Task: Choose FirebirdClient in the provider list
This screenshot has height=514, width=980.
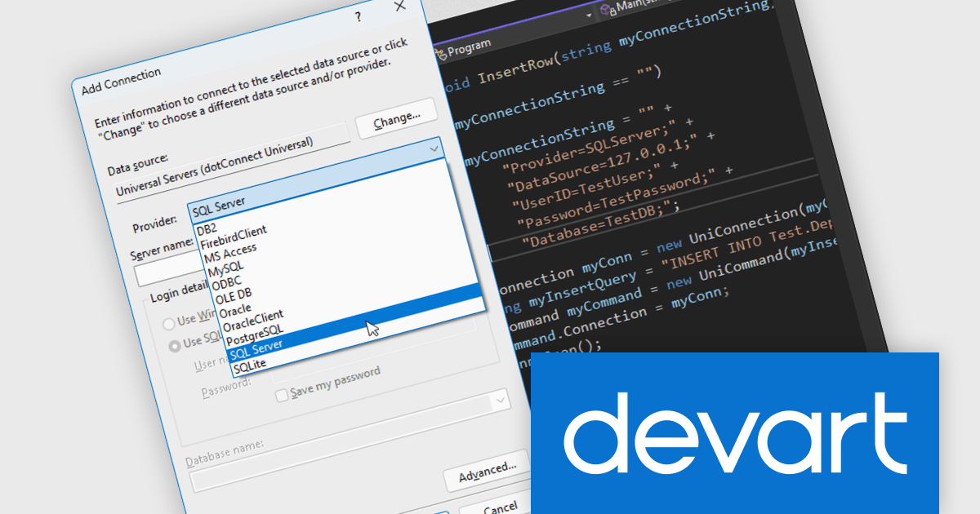Action: [234, 237]
